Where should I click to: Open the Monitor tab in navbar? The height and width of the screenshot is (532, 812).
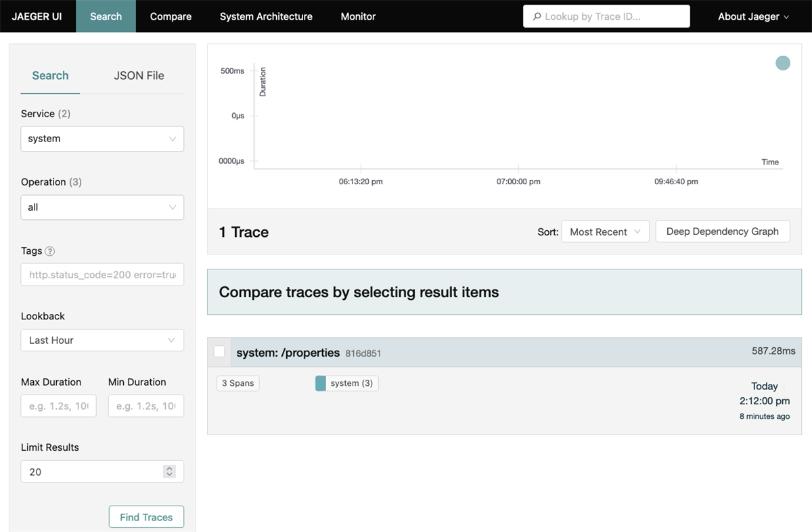358,16
